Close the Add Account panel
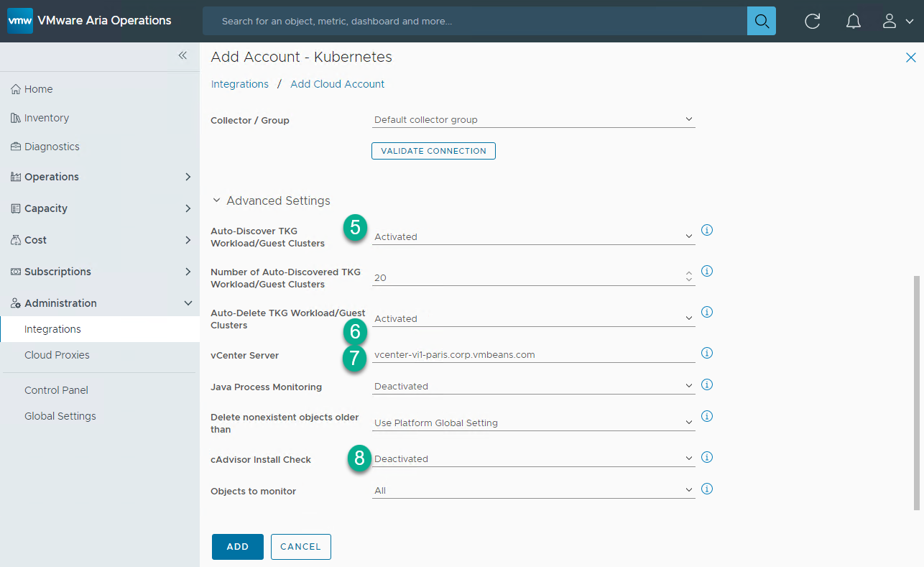 click(x=910, y=57)
